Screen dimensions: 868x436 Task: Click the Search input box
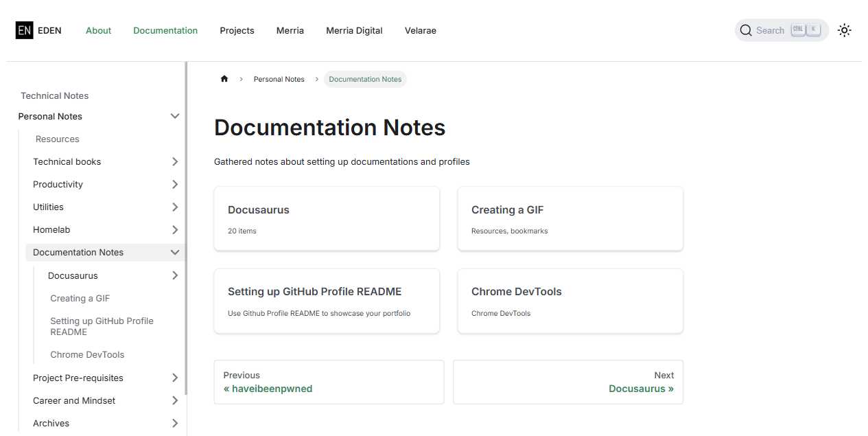782,30
